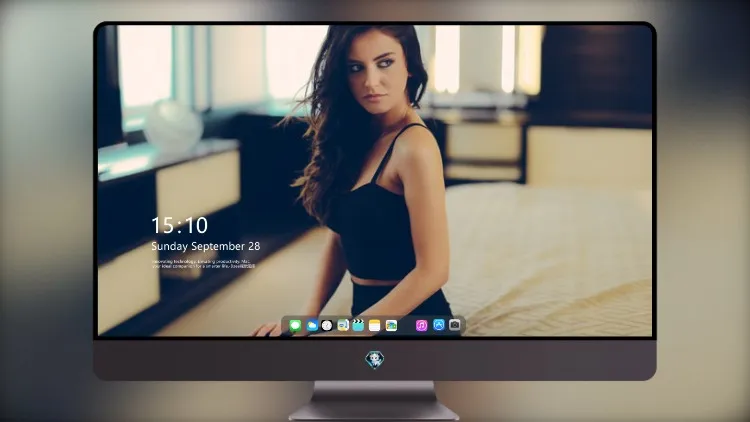Open the teal clapperboard video app

pos(358,326)
